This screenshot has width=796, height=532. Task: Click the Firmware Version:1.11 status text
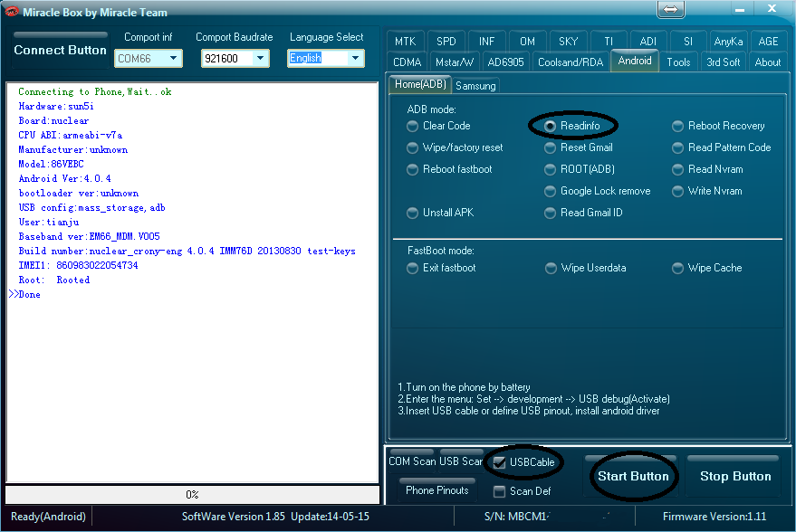point(714,517)
